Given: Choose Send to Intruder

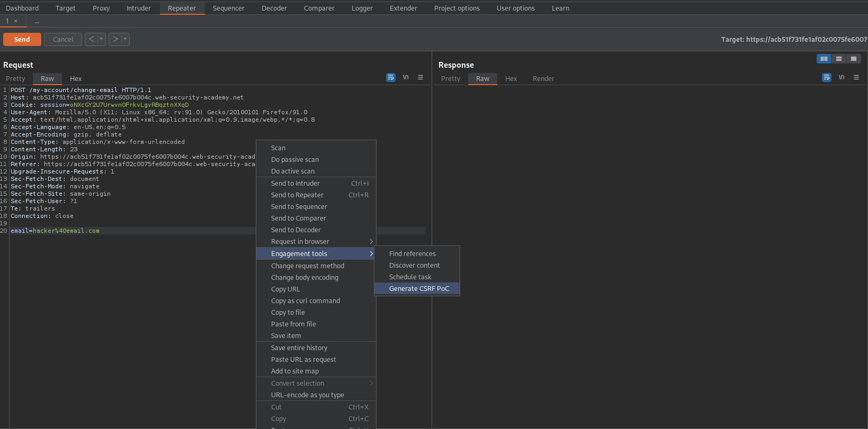Looking at the screenshot, I should (316, 184).
